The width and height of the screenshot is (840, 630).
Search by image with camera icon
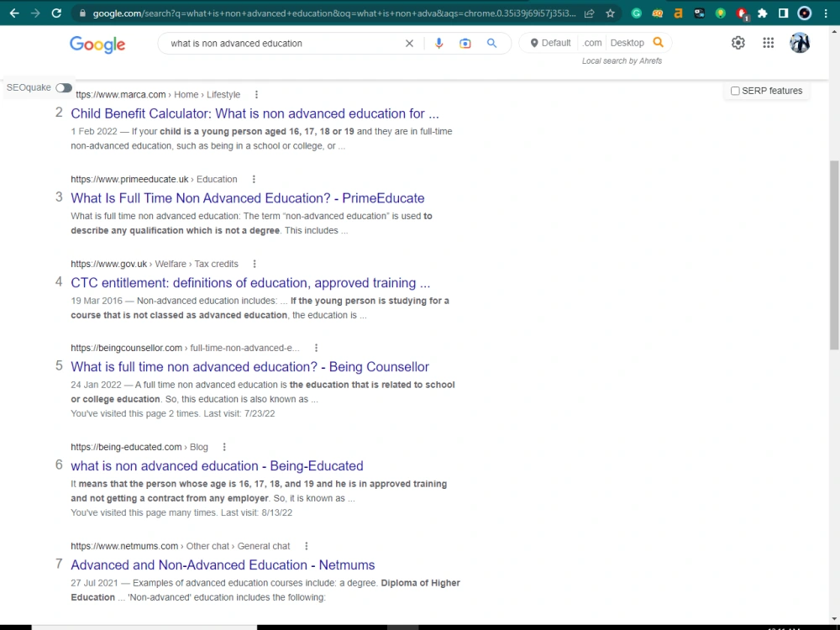point(465,44)
